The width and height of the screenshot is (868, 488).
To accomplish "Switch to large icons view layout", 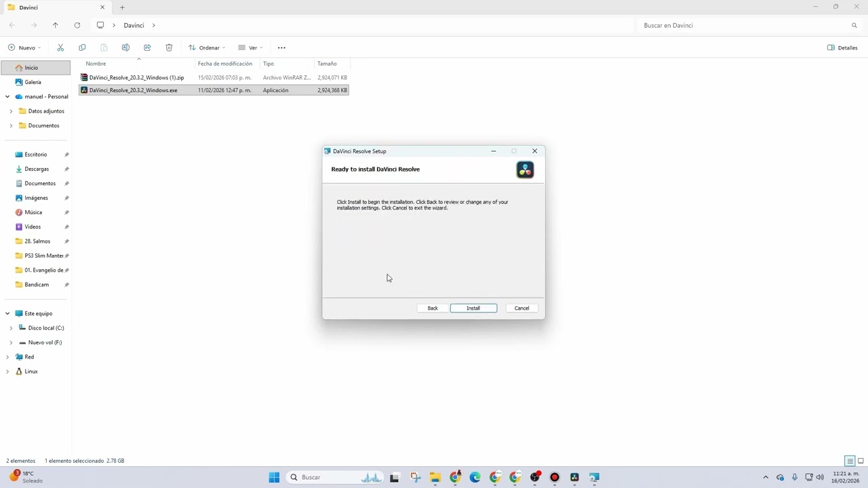I will click(861, 461).
